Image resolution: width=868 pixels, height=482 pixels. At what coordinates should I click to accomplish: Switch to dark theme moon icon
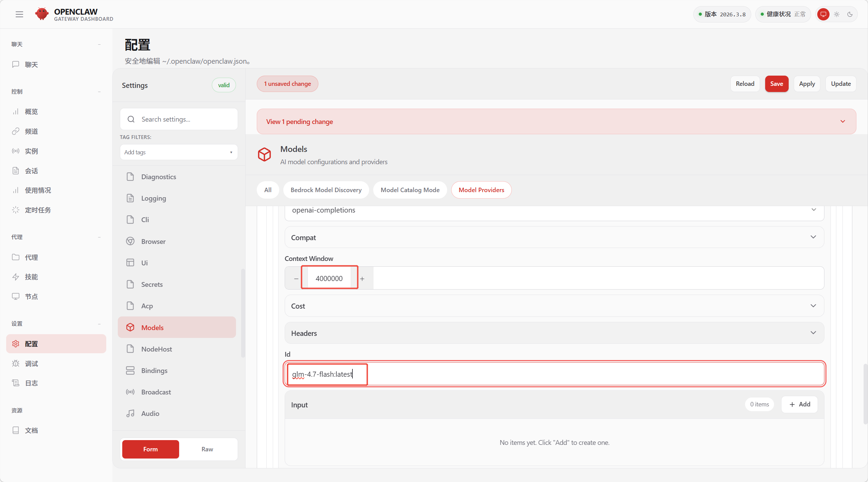(x=850, y=14)
